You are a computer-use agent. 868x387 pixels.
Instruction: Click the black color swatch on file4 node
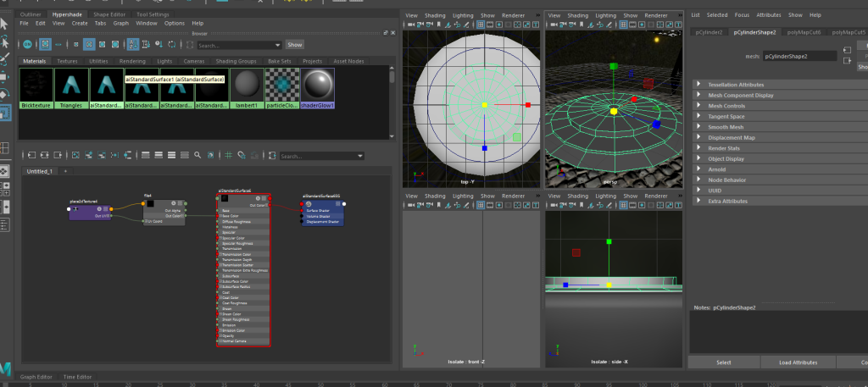click(x=150, y=203)
